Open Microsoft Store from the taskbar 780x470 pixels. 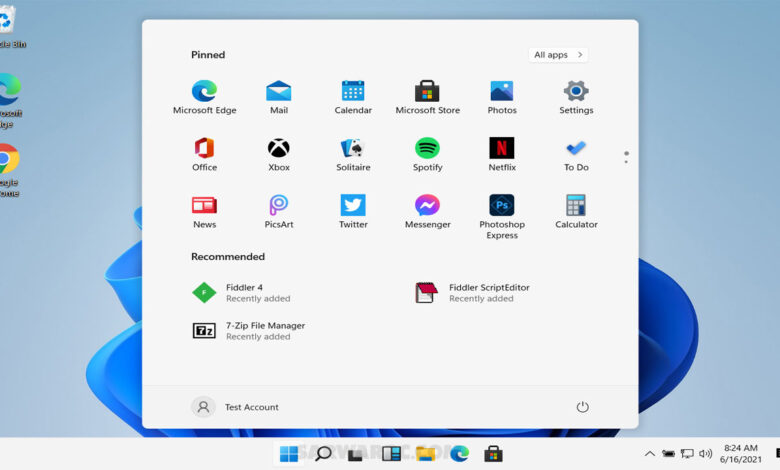[x=493, y=454]
